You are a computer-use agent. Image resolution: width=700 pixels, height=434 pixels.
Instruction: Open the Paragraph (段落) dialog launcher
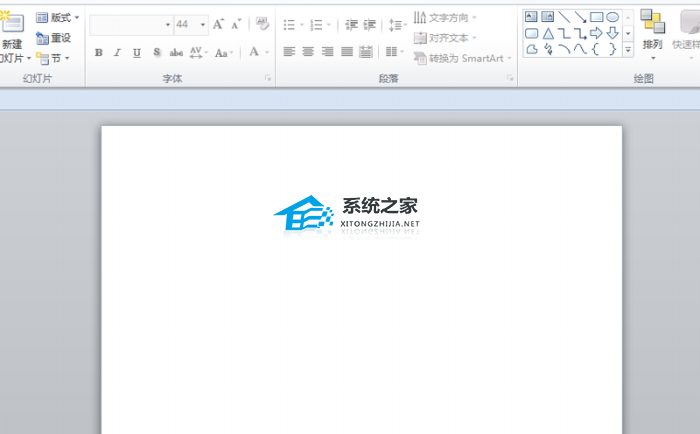pyautogui.click(x=510, y=78)
